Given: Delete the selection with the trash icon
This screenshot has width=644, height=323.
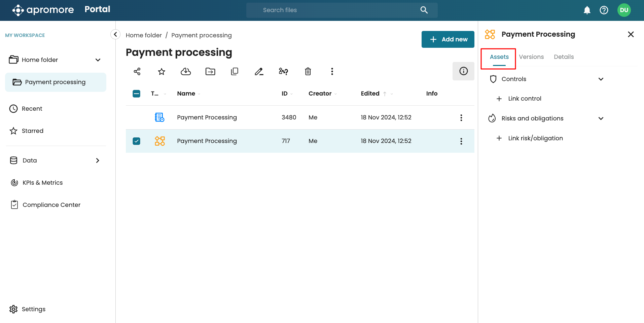Looking at the screenshot, I should pos(308,71).
